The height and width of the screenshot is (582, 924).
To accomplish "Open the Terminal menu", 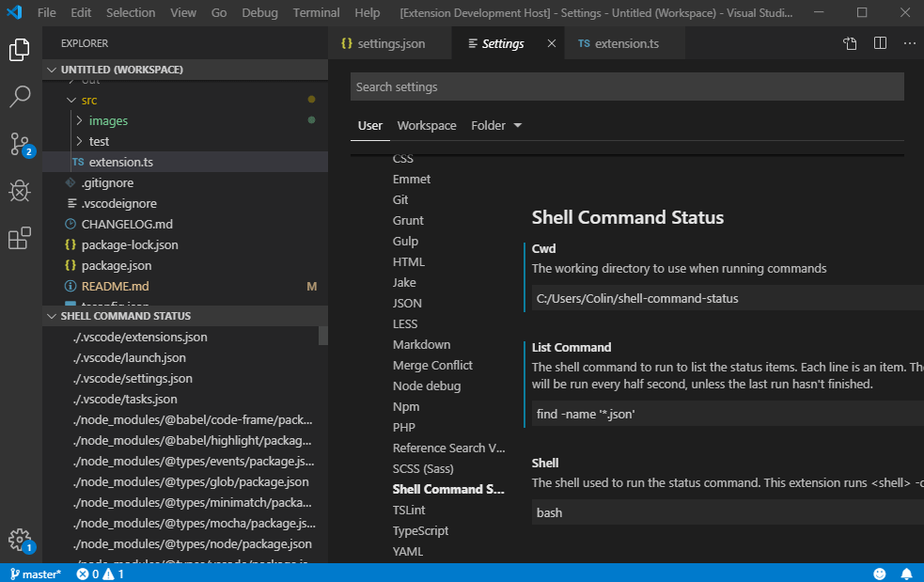I will pos(316,13).
